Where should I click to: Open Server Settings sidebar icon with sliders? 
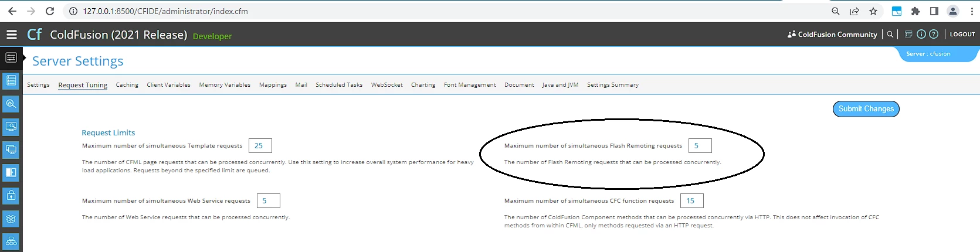click(x=11, y=57)
